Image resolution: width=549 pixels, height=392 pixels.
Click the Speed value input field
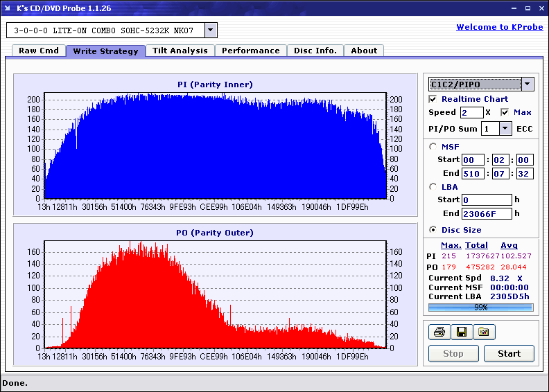(x=471, y=112)
